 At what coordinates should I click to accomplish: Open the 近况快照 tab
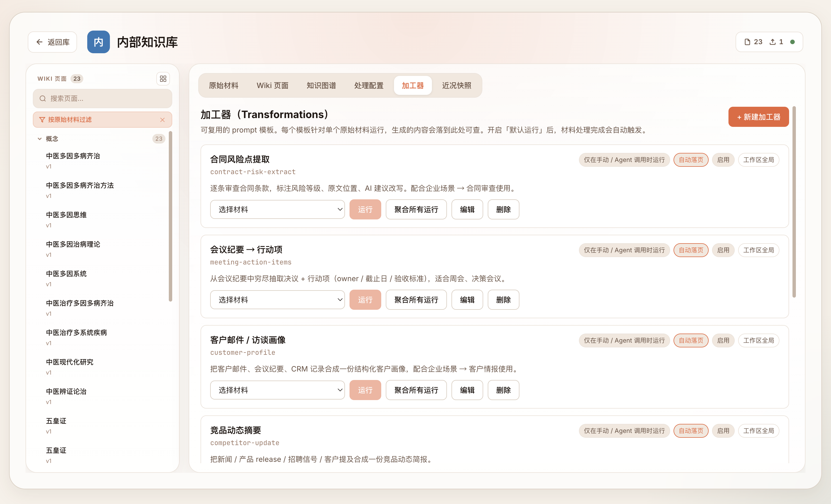click(457, 85)
